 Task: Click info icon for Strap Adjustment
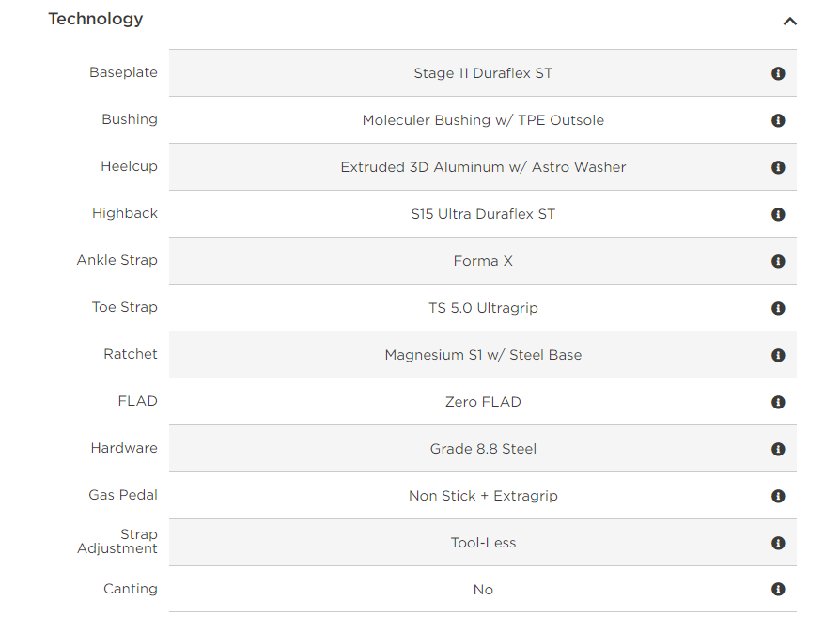tap(778, 543)
